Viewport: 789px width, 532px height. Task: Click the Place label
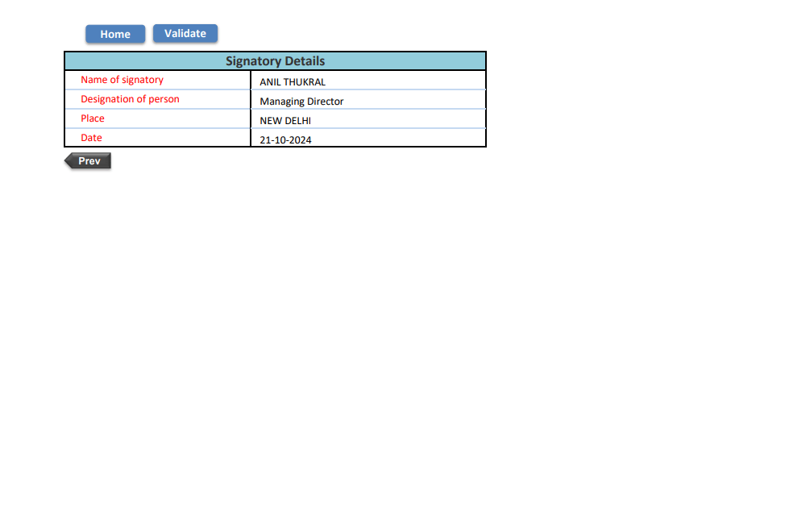pos(93,118)
